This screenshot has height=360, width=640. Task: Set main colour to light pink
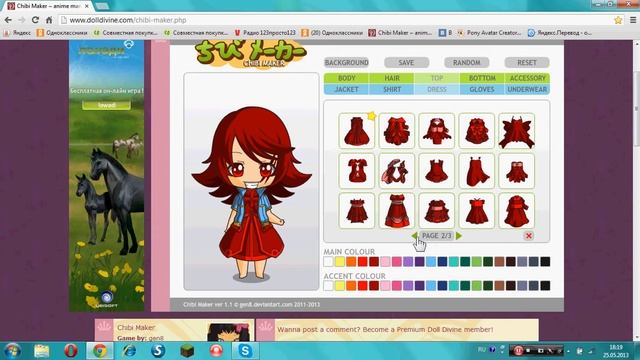[385, 262]
